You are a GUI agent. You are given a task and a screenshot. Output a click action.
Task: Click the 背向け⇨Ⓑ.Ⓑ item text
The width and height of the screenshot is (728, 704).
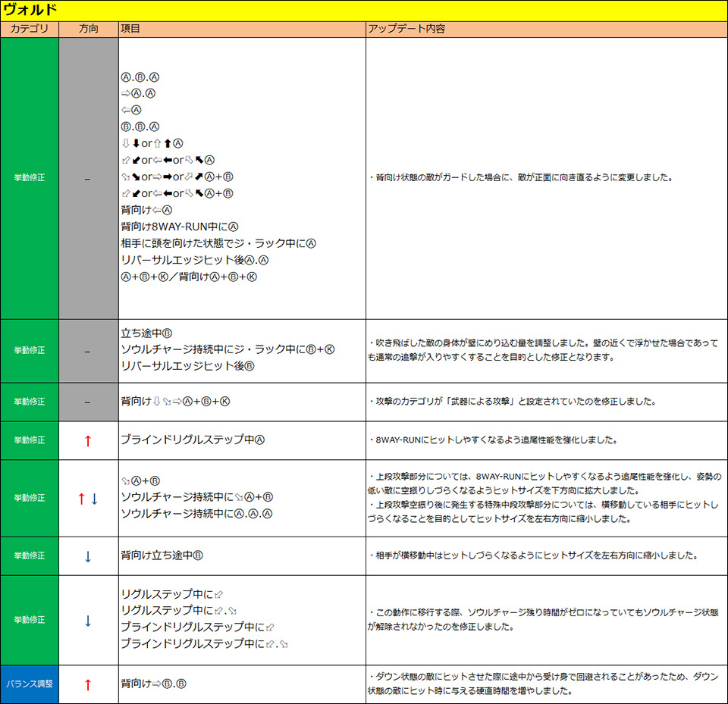tap(154, 684)
